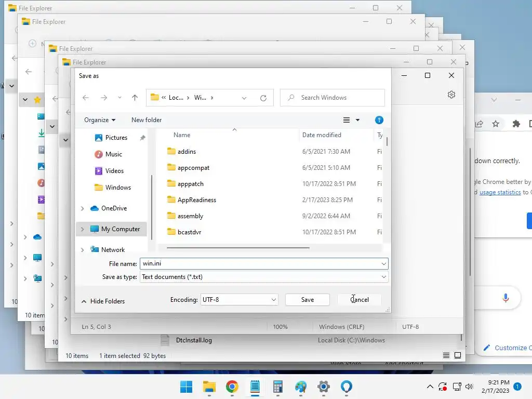This screenshot has width=532, height=399.
Task: Change view layout icon
Action: click(347, 120)
